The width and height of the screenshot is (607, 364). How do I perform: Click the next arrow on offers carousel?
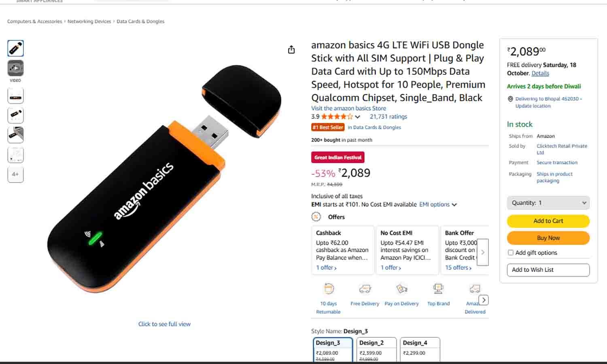click(x=483, y=252)
